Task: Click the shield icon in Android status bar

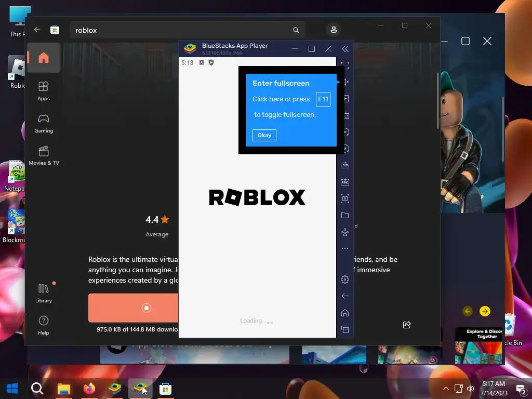Action: tap(211, 62)
